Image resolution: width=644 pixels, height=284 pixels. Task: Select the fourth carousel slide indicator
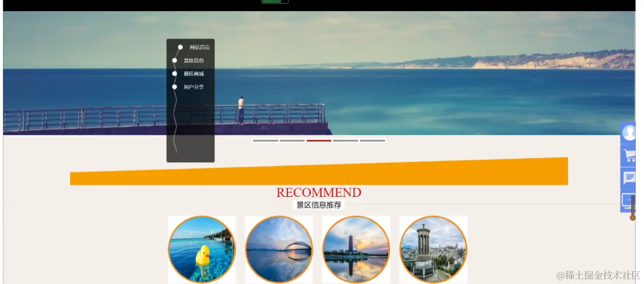(x=346, y=141)
